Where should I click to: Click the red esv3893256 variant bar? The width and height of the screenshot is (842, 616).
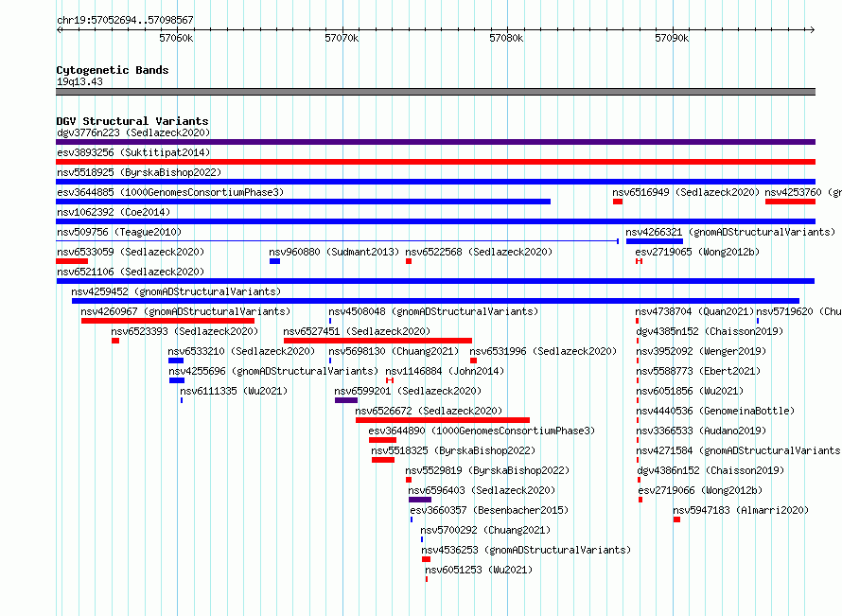[435, 162]
